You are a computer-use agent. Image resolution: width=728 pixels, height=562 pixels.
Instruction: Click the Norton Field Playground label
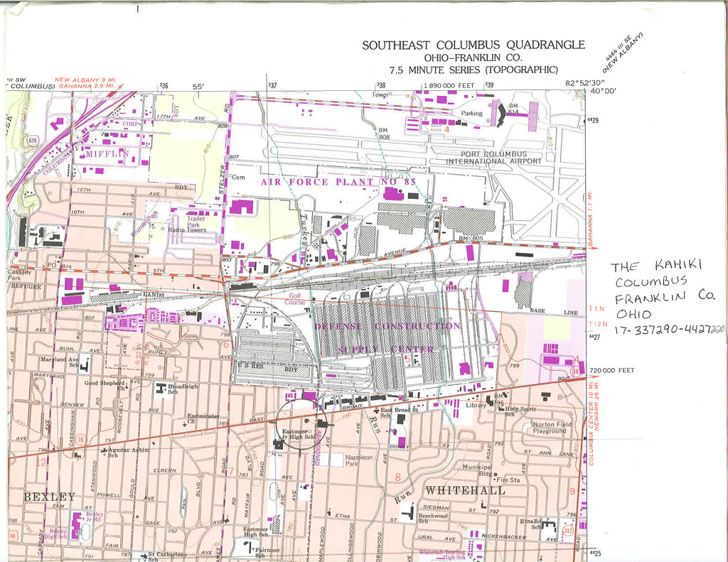[552, 428]
